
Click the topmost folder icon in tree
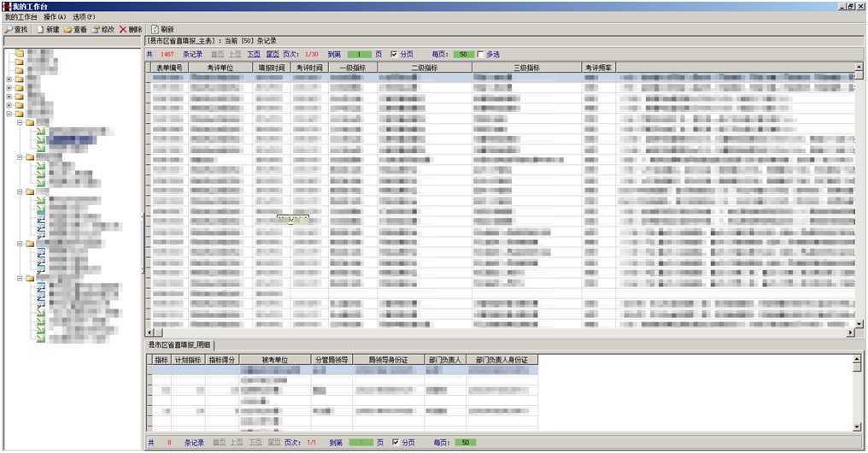click(x=19, y=54)
